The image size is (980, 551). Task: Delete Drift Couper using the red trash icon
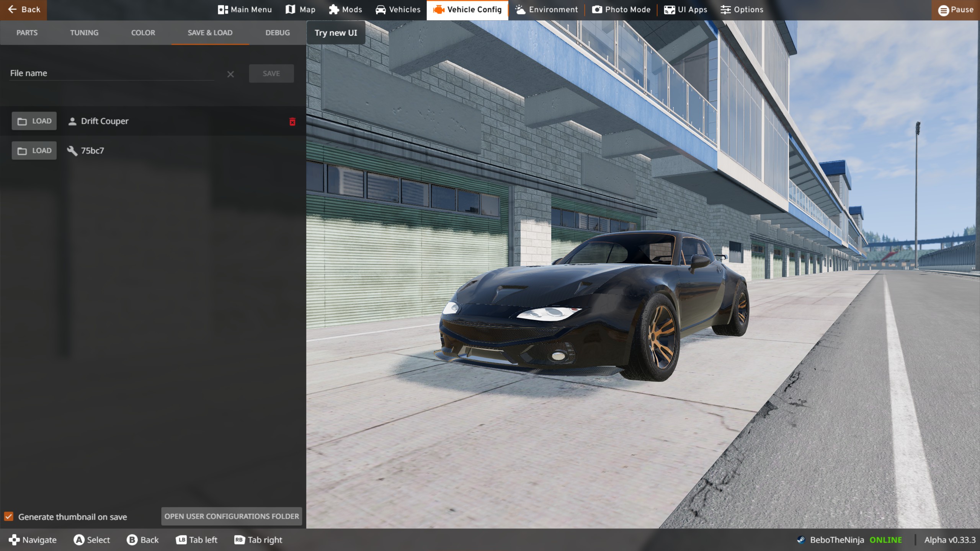292,122
